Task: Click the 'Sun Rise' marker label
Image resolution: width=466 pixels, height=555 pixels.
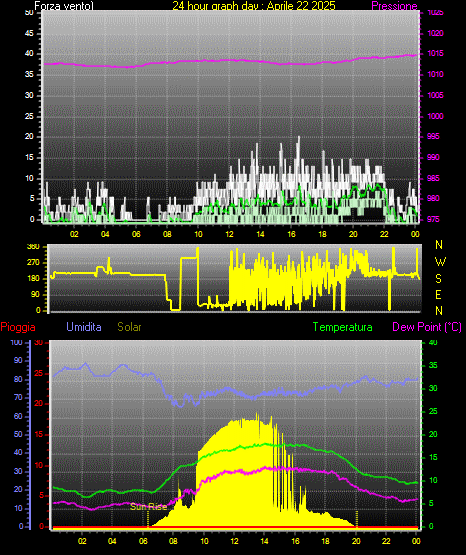Action: coord(148,507)
